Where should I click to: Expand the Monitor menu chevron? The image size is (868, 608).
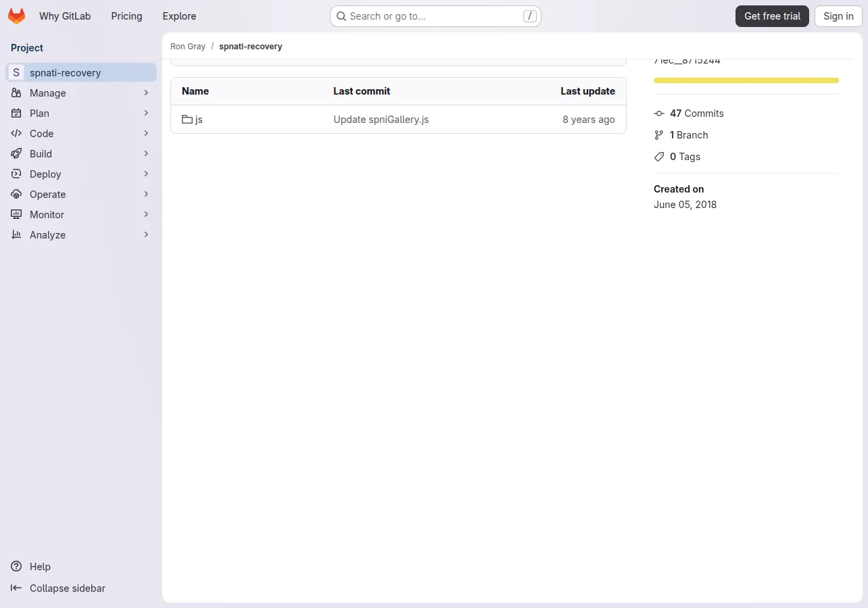[146, 215]
